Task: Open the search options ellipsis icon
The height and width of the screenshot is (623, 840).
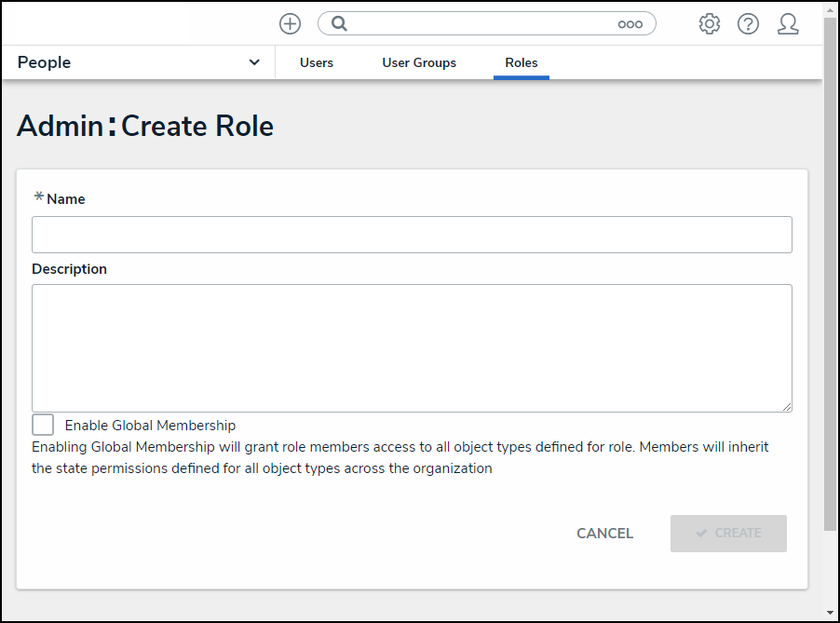Action: 630,24
